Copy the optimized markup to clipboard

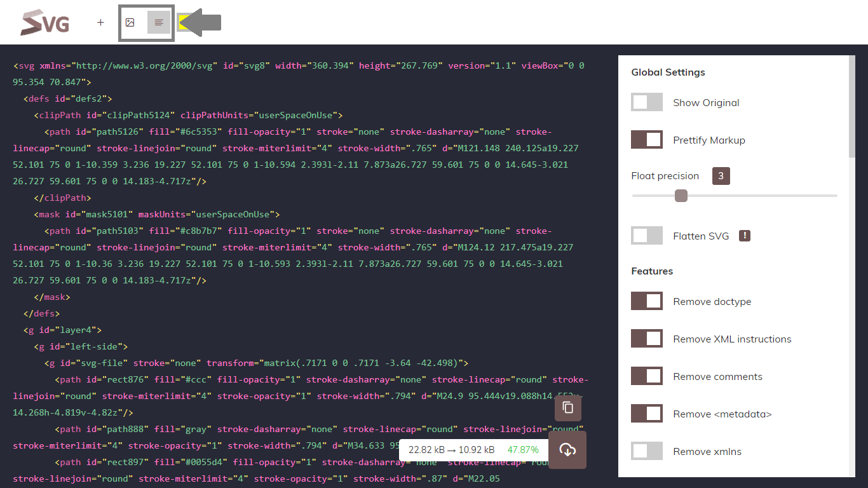567,407
